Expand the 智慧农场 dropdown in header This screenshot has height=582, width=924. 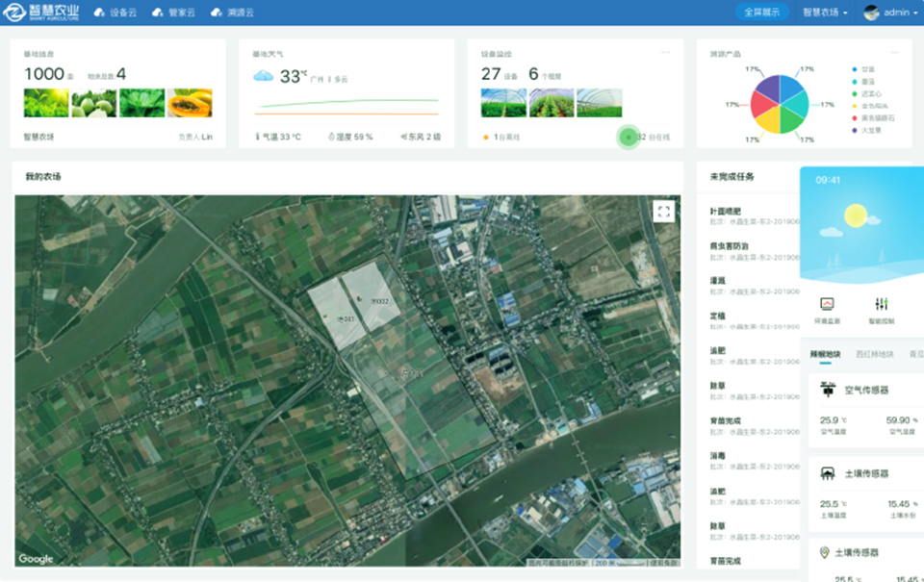click(825, 13)
